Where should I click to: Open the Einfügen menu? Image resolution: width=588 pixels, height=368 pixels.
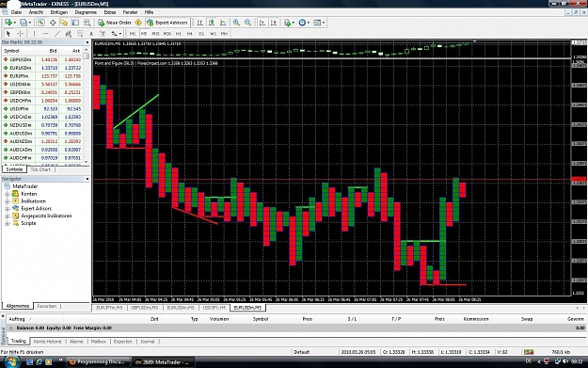coord(59,12)
